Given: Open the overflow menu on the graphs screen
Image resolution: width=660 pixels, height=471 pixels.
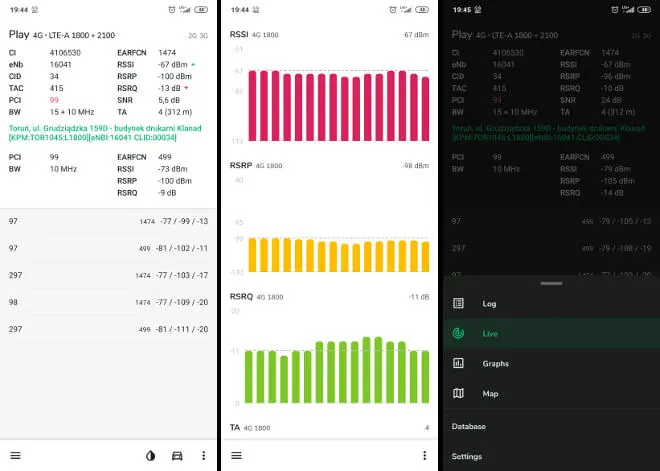Looking at the screenshot, I should tap(425, 455).
